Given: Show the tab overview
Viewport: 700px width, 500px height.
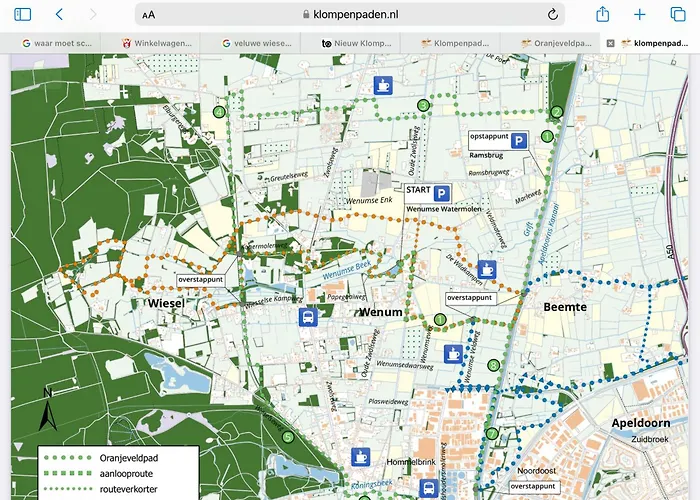Looking at the screenshot, I should click(677, 14).
